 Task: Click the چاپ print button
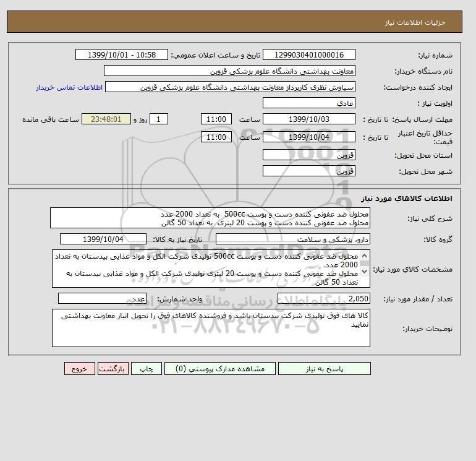click(x=147, y=369)
